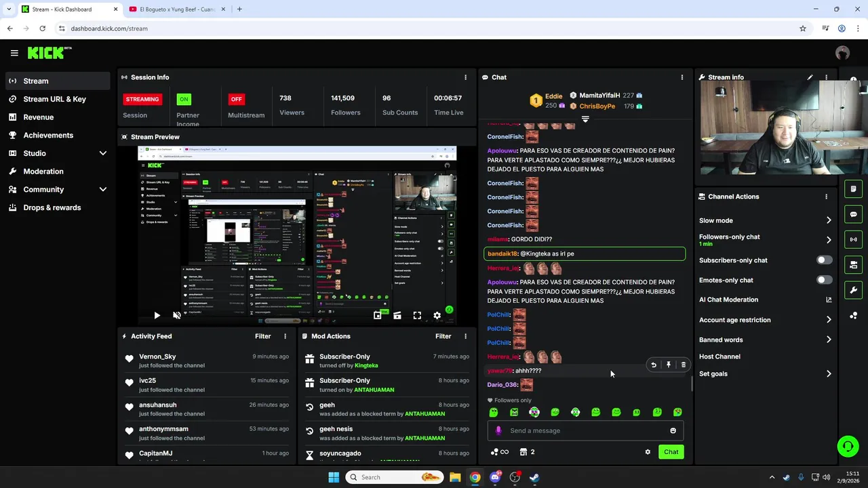The width and height of the screenshot is (868, 488).
Task: Click the three-dots widget icon in right sidebar
Action: pyautogui.click(x=853, y=315)
